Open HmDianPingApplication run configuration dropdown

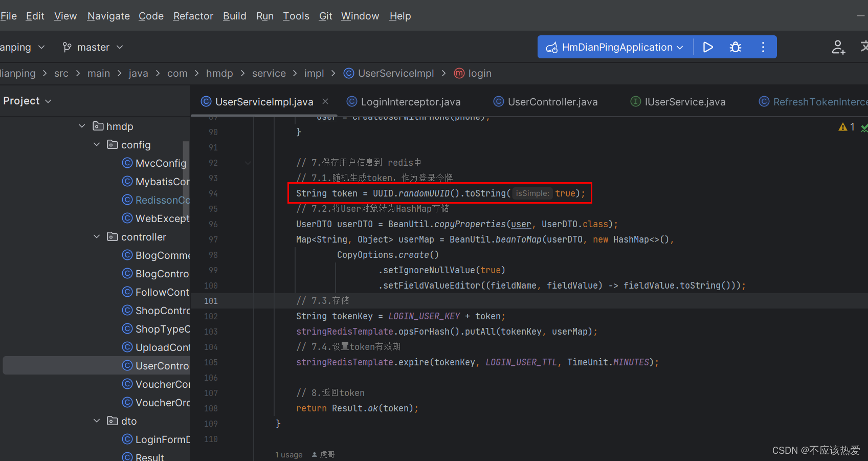coord(615,47)
